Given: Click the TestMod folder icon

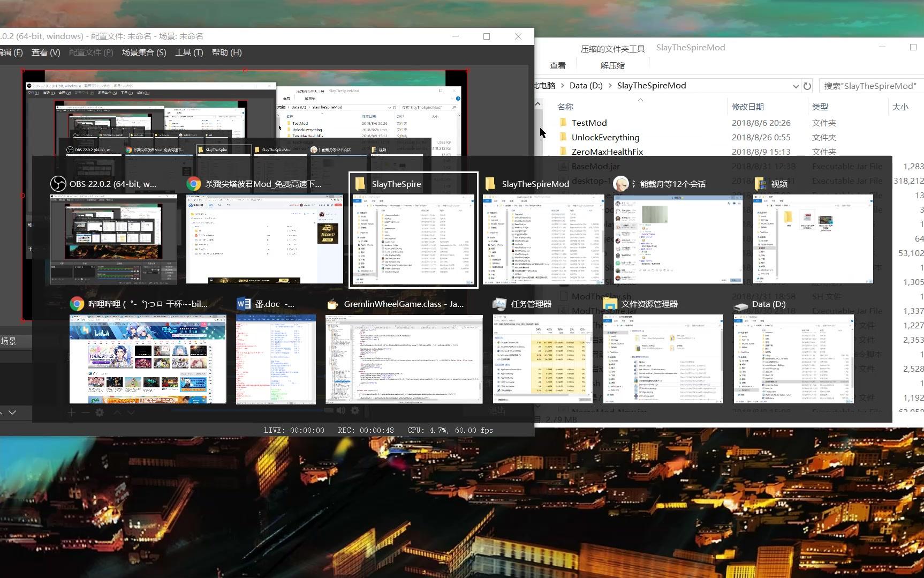Looking at the screenshot, I should click(563, 123).
